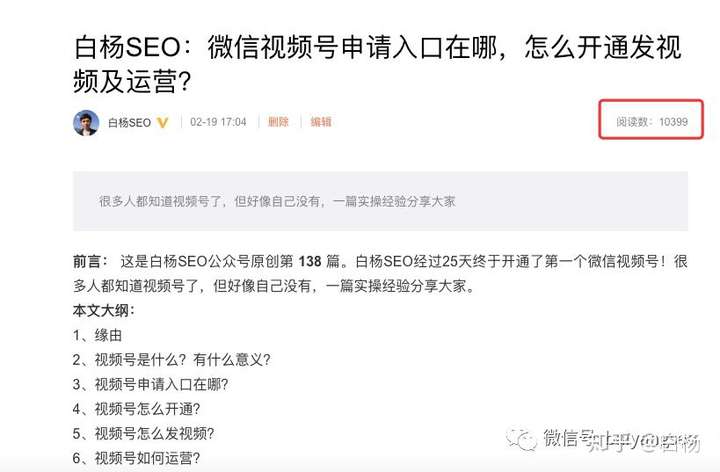Open the 白杨SEO author name link
Viewport: 720px width, 472px height.
click(x=129, y=123)
